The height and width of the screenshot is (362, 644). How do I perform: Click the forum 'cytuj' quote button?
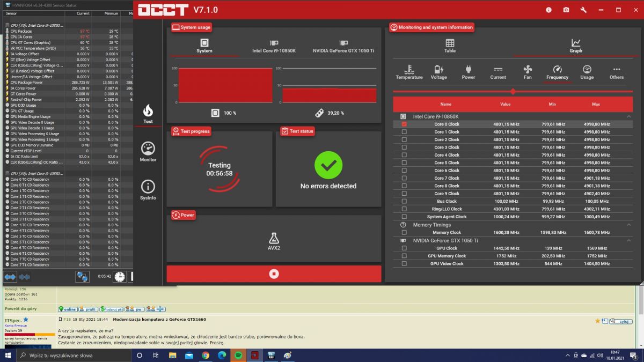[x=621, y=321]
